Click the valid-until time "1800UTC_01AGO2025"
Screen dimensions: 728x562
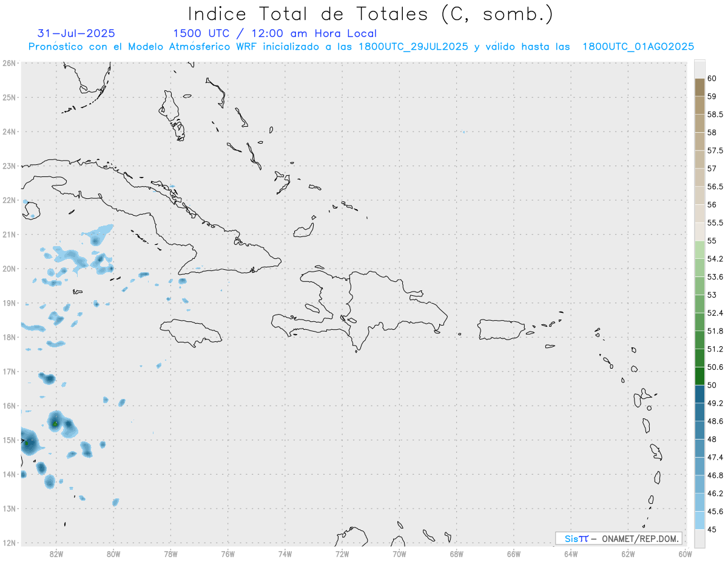pyautogui.click(x=638, y=47)
